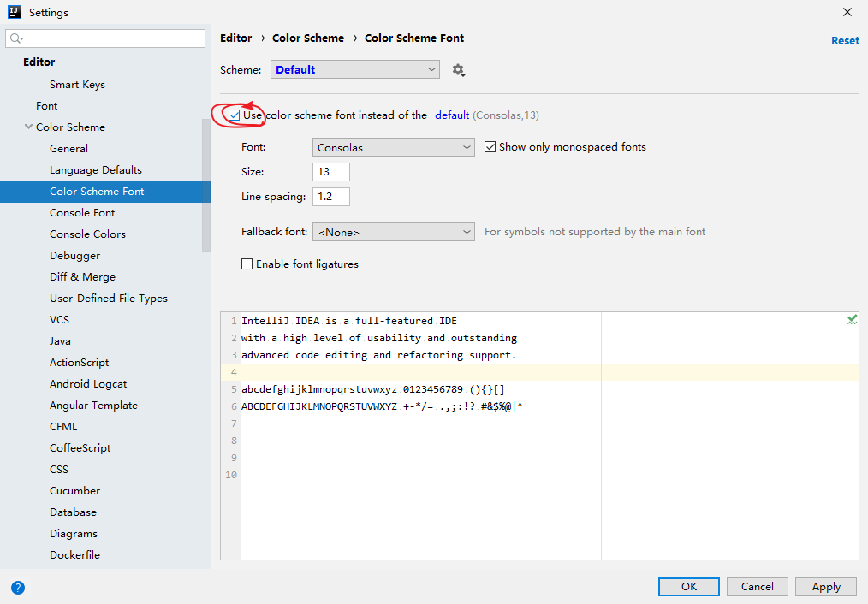Toggle Use color scheme font checkbox
The height and width of the screenshot is (604, 868).
(x=235, y=115)
